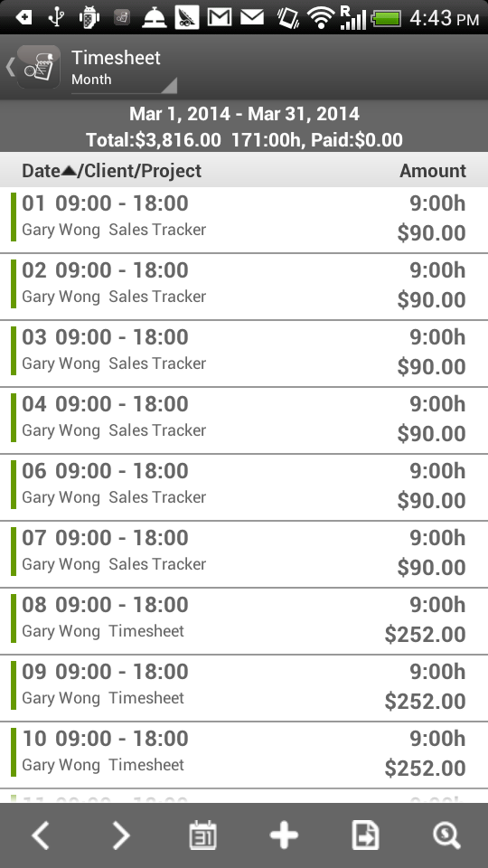Tap the Timesheet app icon to go back
The image size is (488, 868).
[x=38, y=67]
